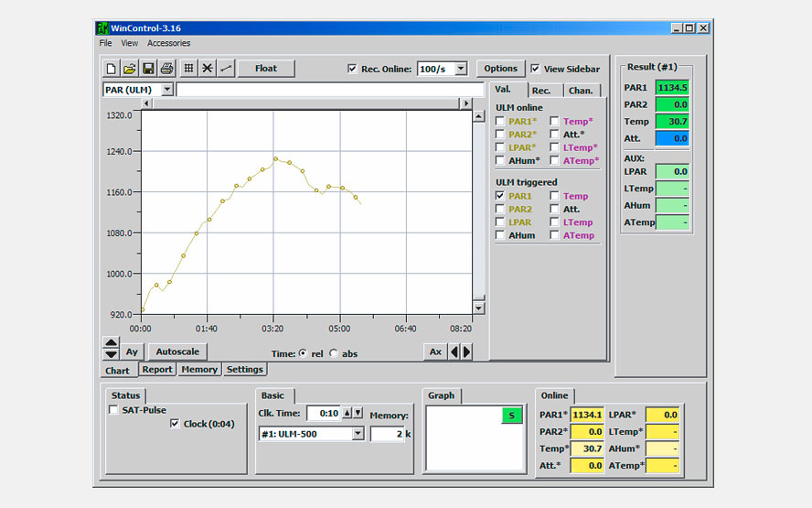This screenshot has height=508, width=812.
Task: Click the chart vertical scrollbar down arrow
Action: click(479, 308)
